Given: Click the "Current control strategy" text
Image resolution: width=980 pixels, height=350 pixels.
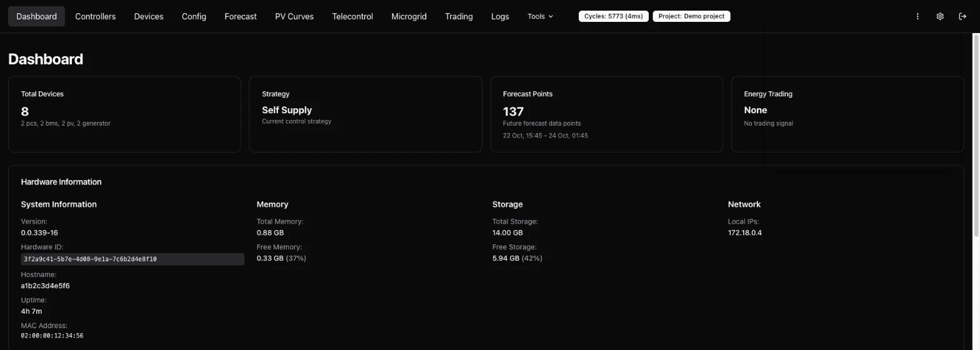Looking at the screenshot, I should pyautogui.click(x=296, y=121).
